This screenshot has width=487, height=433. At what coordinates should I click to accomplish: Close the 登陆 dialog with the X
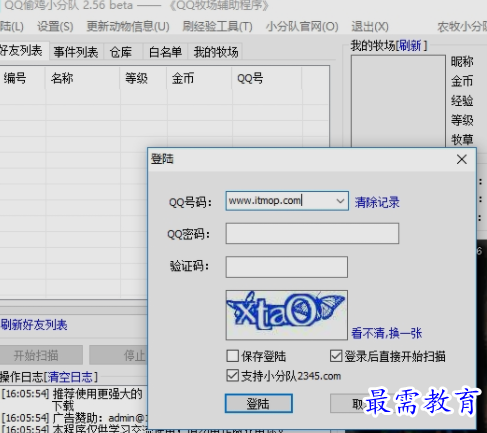pyautogui.click(x=462, y=159)
